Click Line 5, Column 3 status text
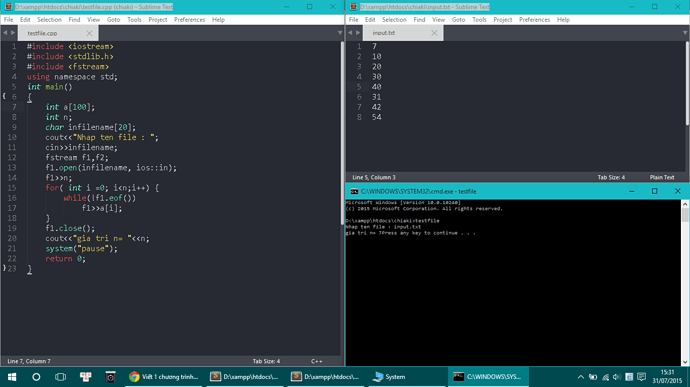The image size is (690, 387). pos(374,177)
